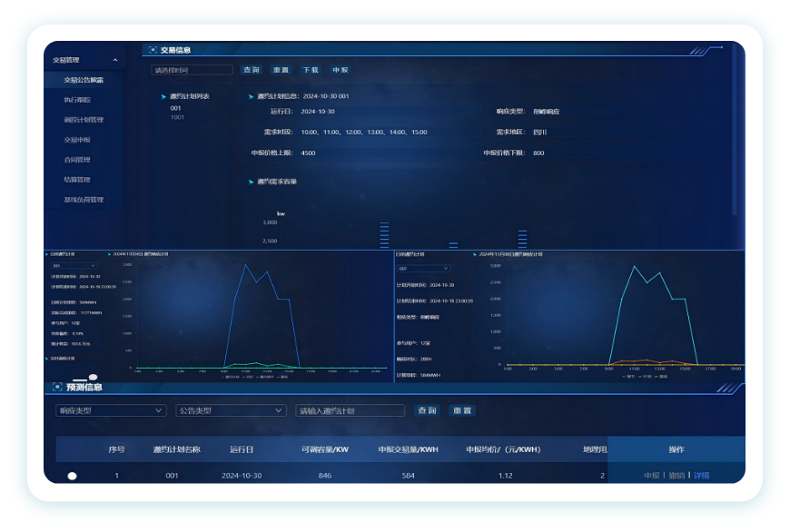790x532 pixels.
Task: Open the 公告类型 dropdown
Action: 231,410
